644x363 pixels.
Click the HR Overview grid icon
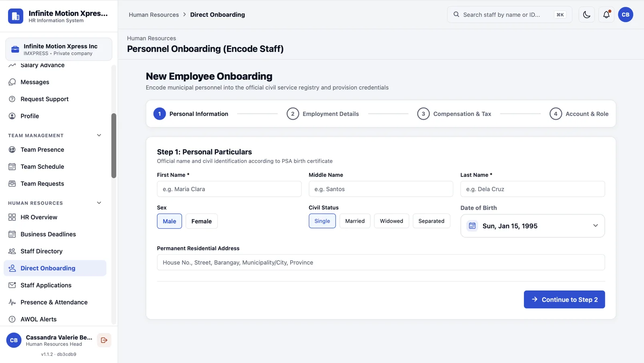pos(12,217)
